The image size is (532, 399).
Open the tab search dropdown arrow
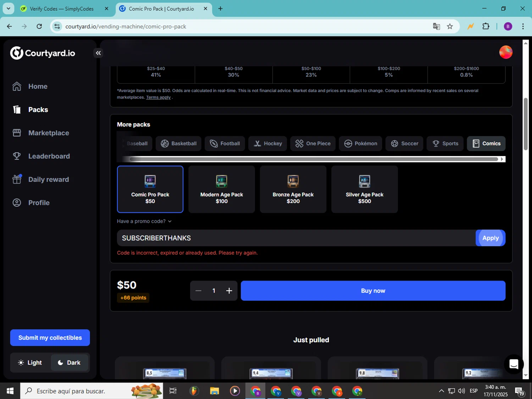(x=9, y=9)
